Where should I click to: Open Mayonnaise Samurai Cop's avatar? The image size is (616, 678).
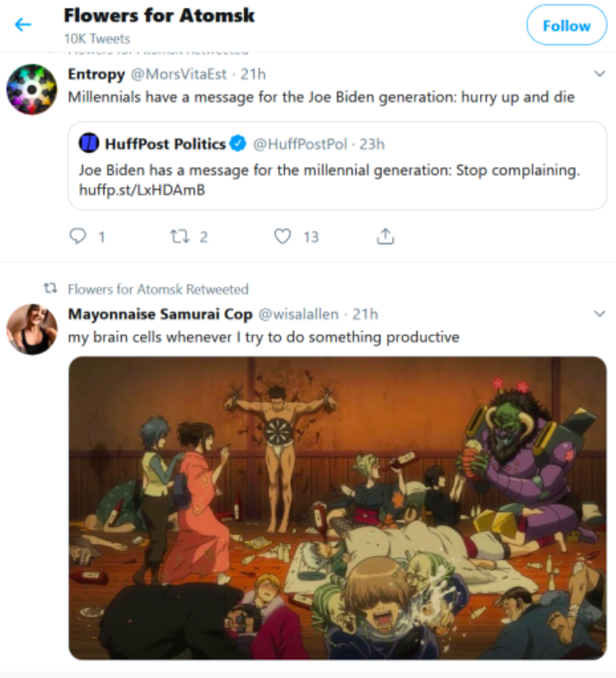click(x=31, y=328)
